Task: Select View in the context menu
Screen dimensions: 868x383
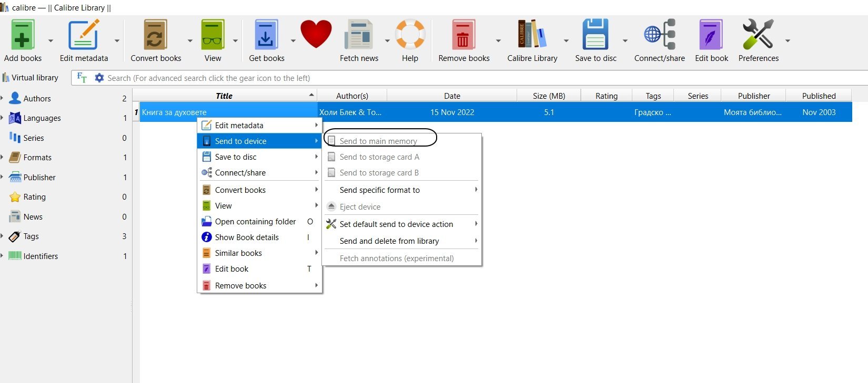Action: 259,205
